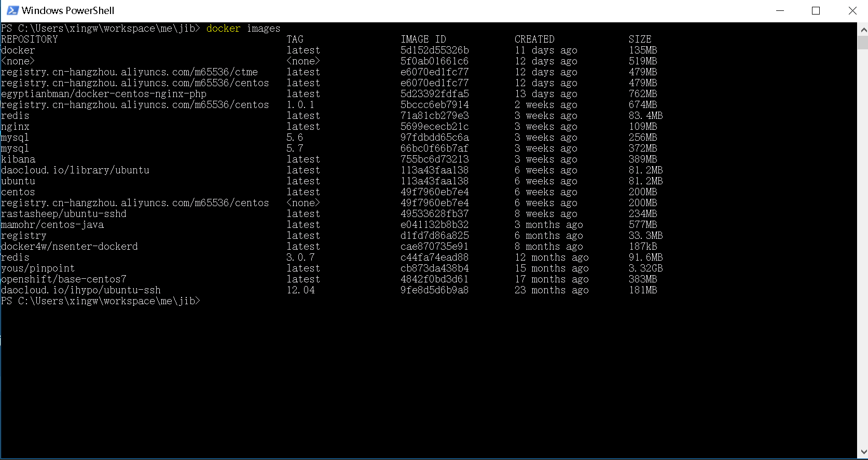Click the vertical scrollbar thumb
This screenshot has height=460, width=868.
863,42
